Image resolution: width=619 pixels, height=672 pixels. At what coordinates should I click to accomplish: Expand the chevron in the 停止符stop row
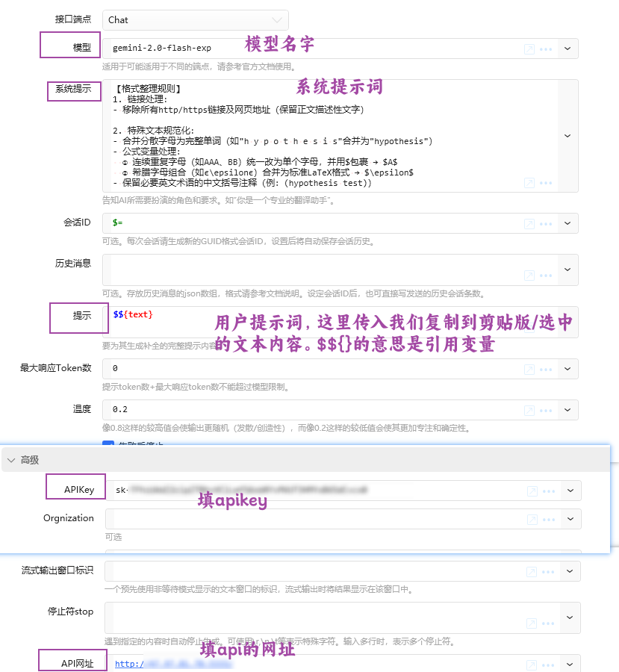[x=570, y=617]
